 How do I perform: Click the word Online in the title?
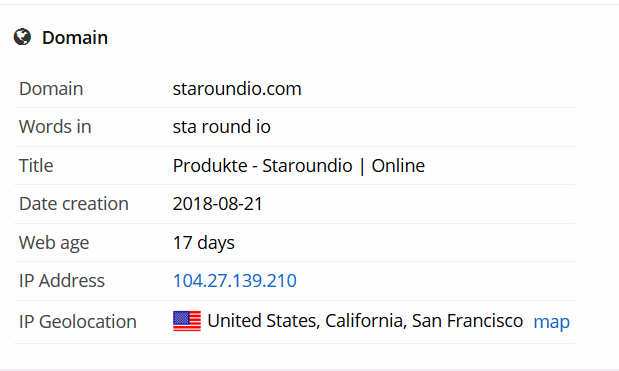click(398, 165)
